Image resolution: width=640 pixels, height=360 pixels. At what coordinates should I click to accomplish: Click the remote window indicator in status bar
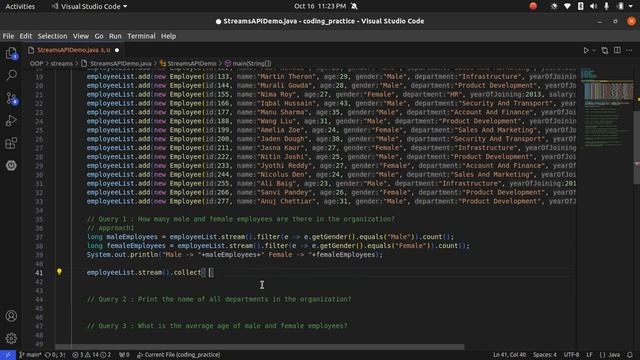[8, 355]
